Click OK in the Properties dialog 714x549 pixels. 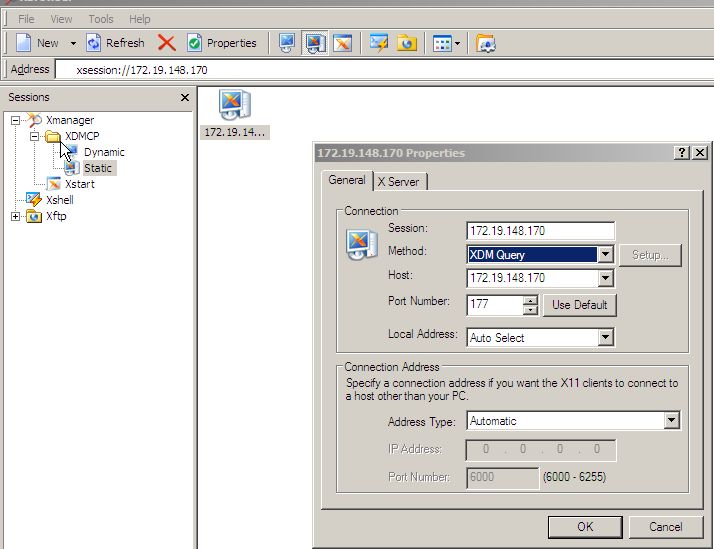pyautogui.click(x=585, y=527)
